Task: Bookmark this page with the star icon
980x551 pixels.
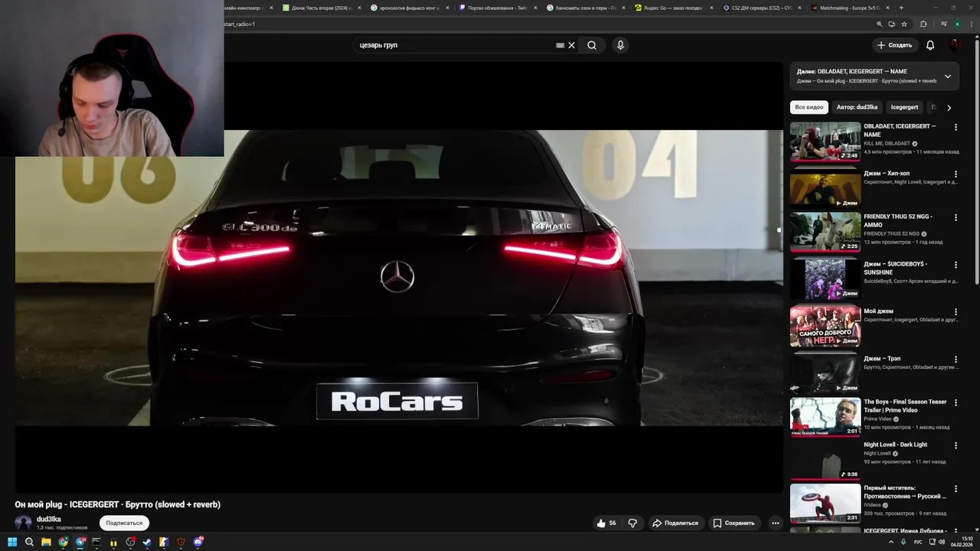Action: [x=904, y=24]
